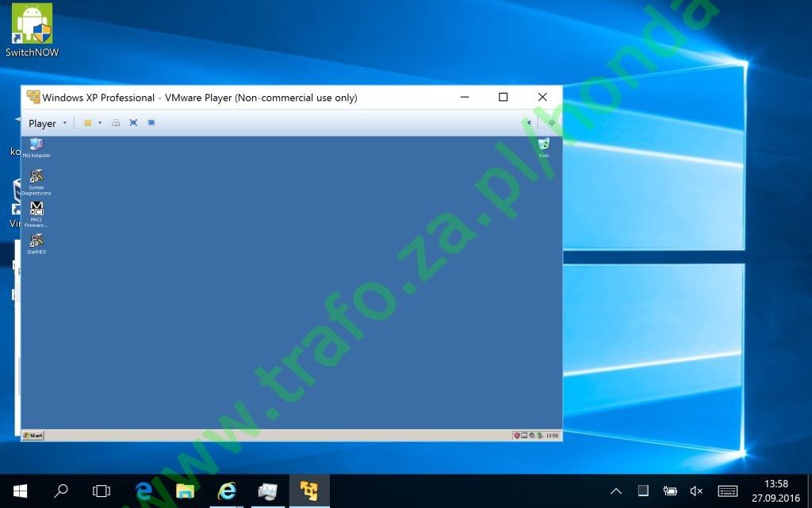Click the green device icon in VMware toolbar
Screen dimensions: 812x508
click(552, 123)
